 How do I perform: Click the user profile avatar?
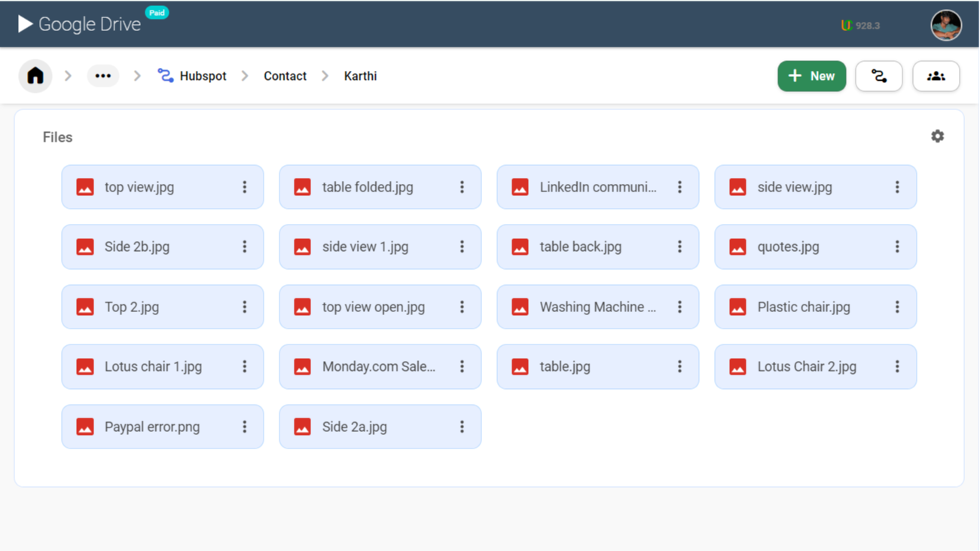945,25
